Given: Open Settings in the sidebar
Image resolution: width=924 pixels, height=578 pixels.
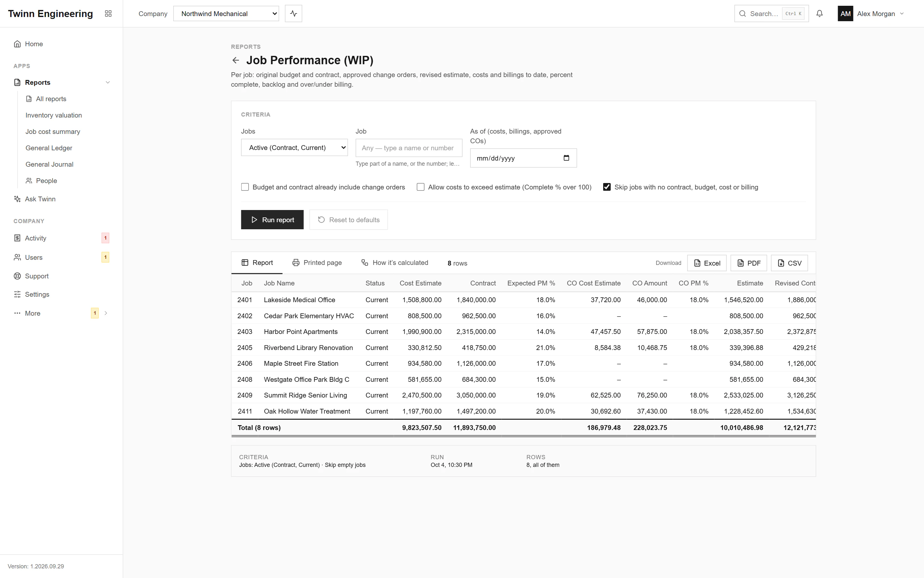Looking at the screenshot, I should (x=62, y=294).
